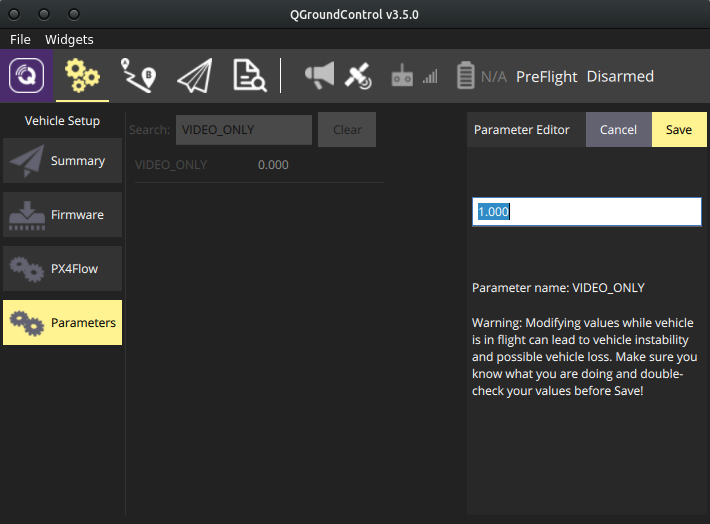The width and height of the screenshot is (710, 524).
Task: Click the N/A battery reading
Action: click(x=494, y=77)
